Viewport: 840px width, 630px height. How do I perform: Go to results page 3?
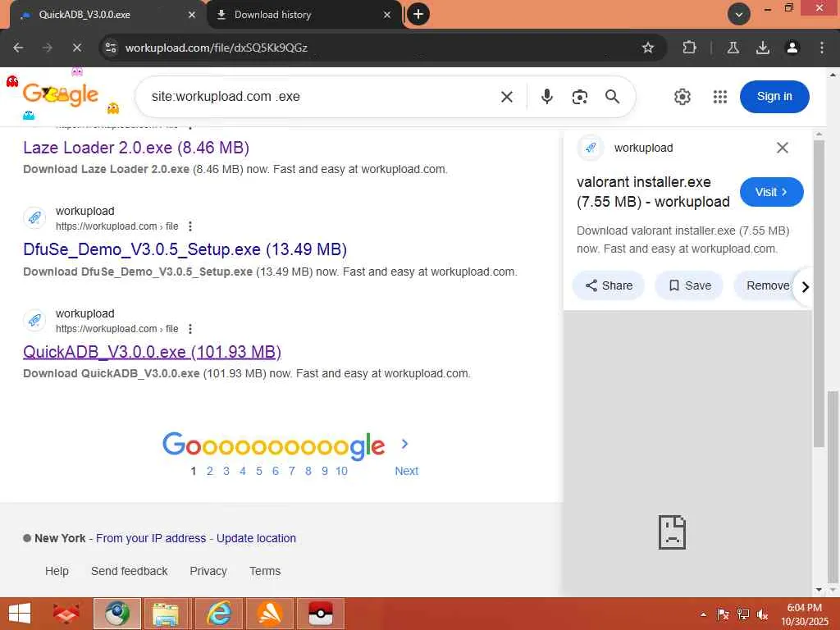tap(226, 471)
